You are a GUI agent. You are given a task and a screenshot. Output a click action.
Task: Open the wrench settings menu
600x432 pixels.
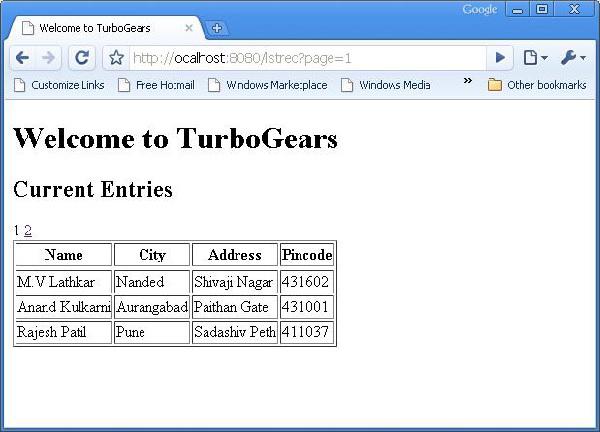[573, 58]
